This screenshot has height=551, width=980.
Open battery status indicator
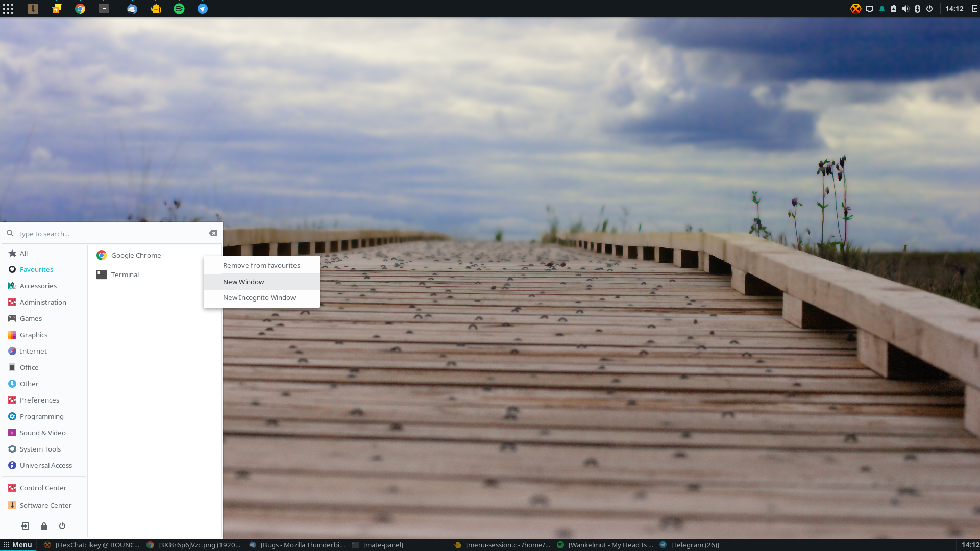[894, 9]
